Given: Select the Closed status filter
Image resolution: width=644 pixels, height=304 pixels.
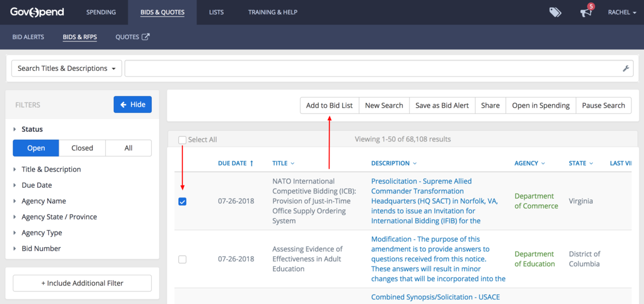Looking at the screenshot, I should [x=82, y=148].
